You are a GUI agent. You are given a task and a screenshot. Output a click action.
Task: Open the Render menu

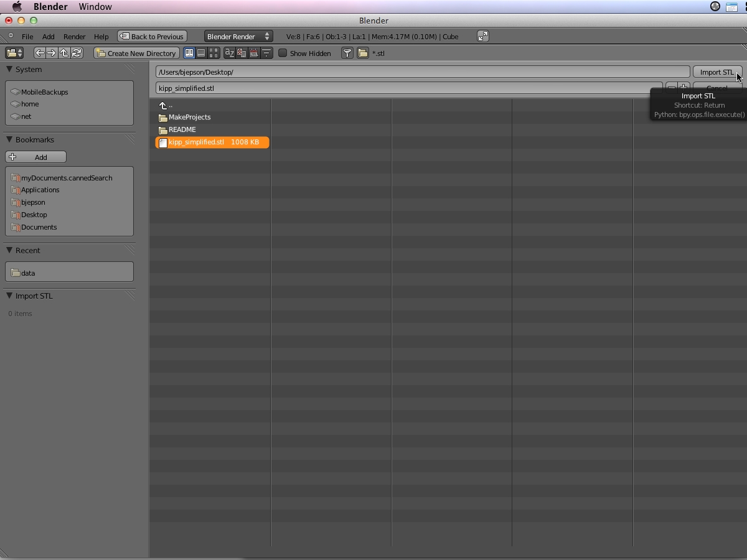74,36
